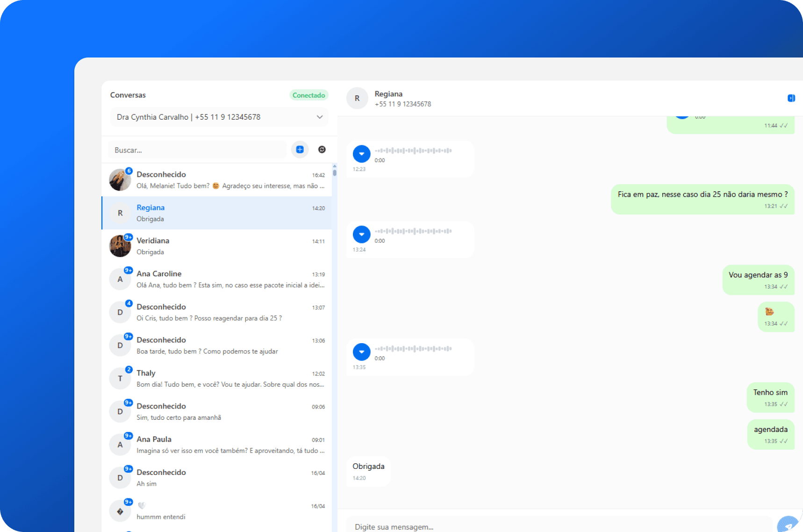Image resolution: width=803 pixels, height=532 pixels.
Task: Click the refresh conversations icon
Action: tap(322, 150)
